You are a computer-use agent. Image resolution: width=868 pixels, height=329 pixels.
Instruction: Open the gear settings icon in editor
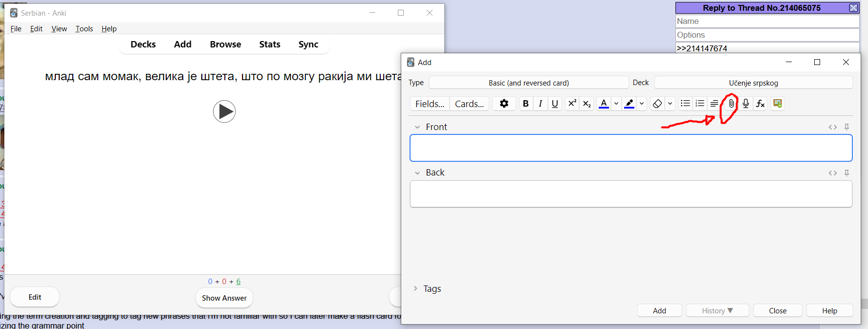pos(504,104)
